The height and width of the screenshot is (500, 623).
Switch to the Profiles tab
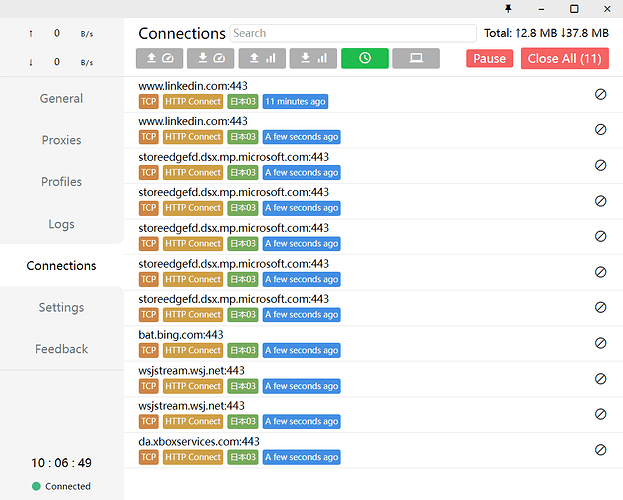point(62,182)
